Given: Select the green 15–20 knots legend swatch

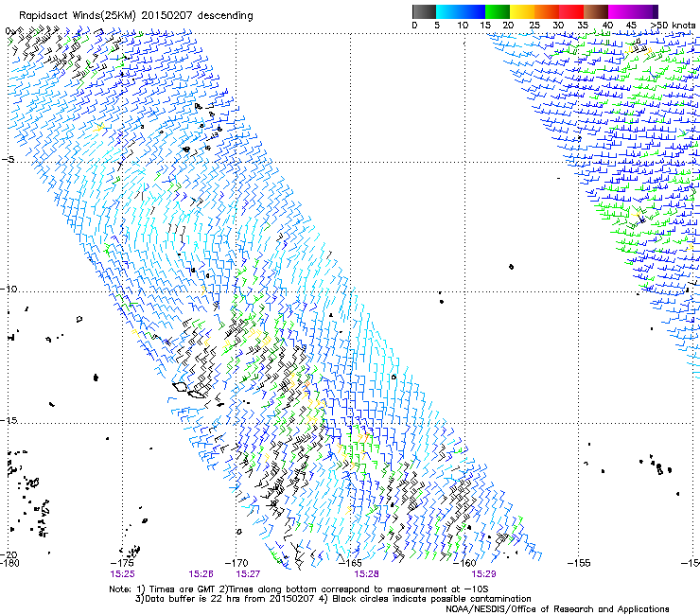Looking at the screenshot, I should click(498, 11).
